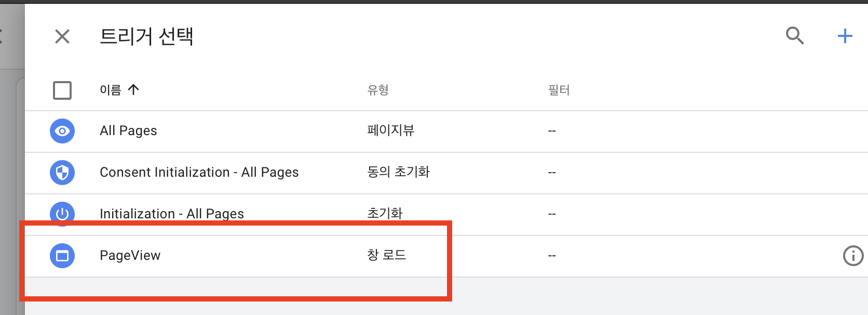Click the plus icon to create new trigger
868x315 pixels.
(845, 36)
